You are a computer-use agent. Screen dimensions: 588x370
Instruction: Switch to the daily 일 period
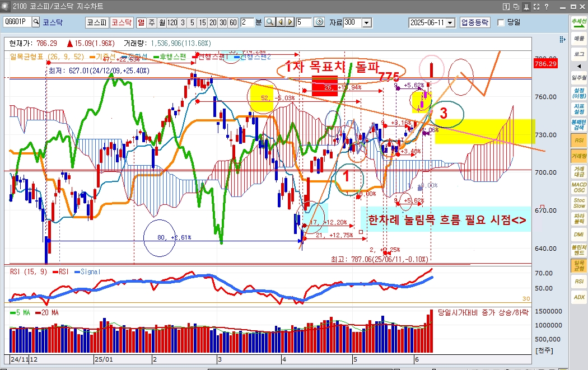141,22
